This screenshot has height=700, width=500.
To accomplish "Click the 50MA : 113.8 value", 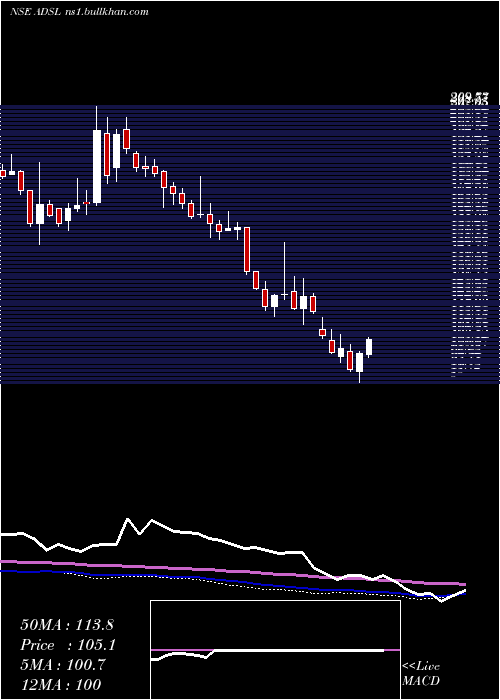I will pos(67,625).
